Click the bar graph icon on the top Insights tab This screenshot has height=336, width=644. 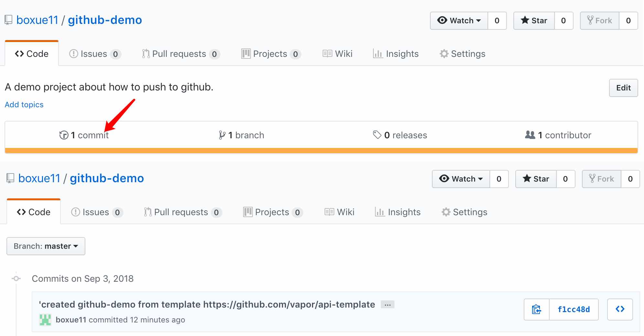click(x=378, y=53)
